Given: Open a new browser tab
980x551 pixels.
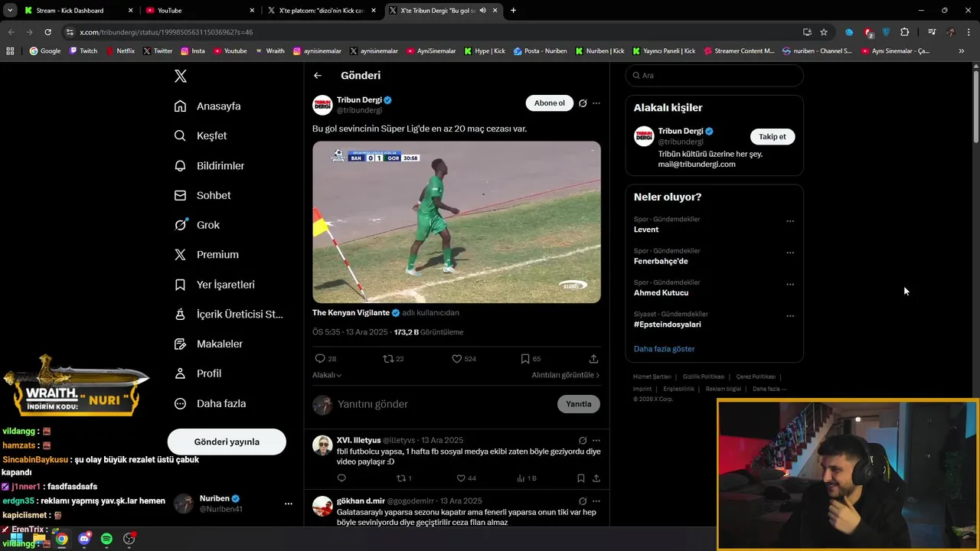Looking at the screenshot, I should click(x=513, y=11).
